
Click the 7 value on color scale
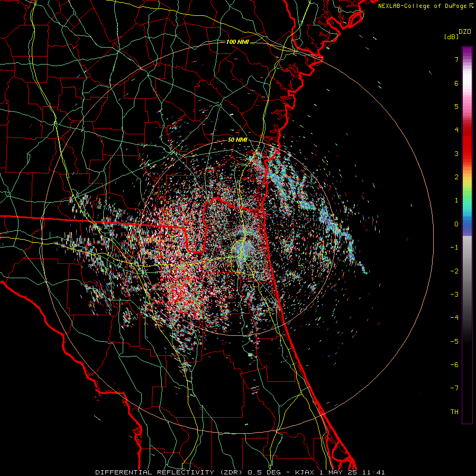456,59
